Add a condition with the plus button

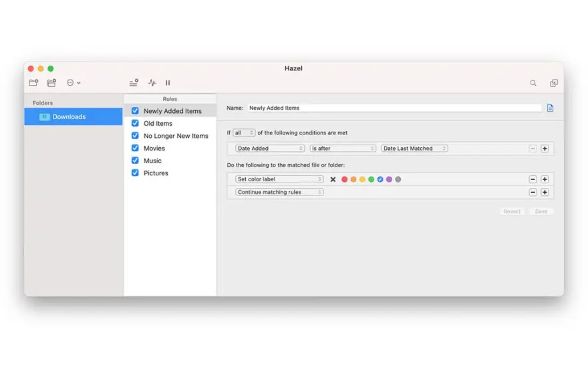tap(545, 149)
